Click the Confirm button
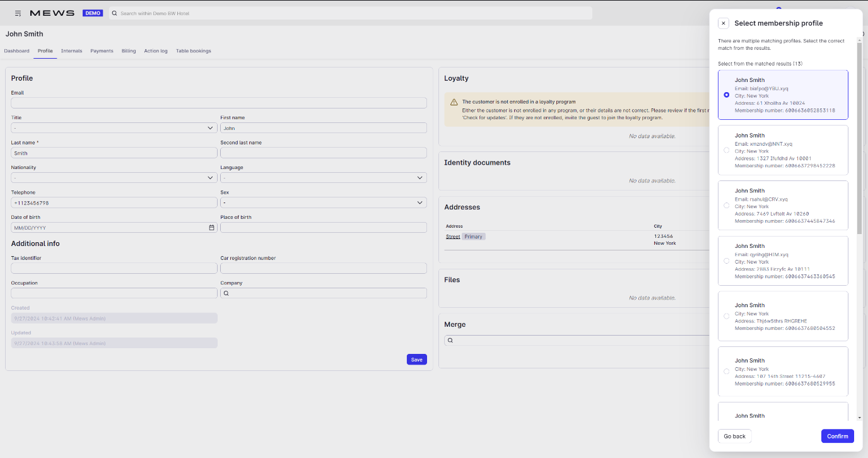Screen dimensions: 868x458 [x=837, y=436]
